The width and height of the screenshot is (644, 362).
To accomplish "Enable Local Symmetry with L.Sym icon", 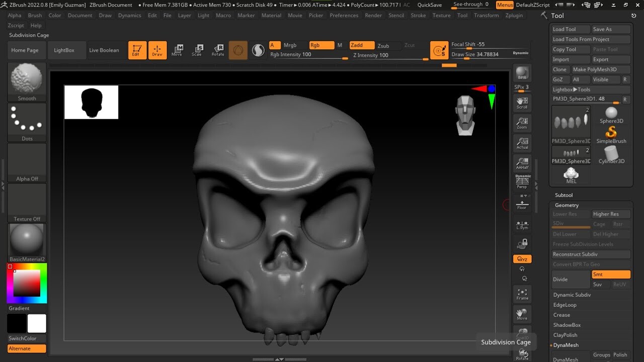I will 522,224.
